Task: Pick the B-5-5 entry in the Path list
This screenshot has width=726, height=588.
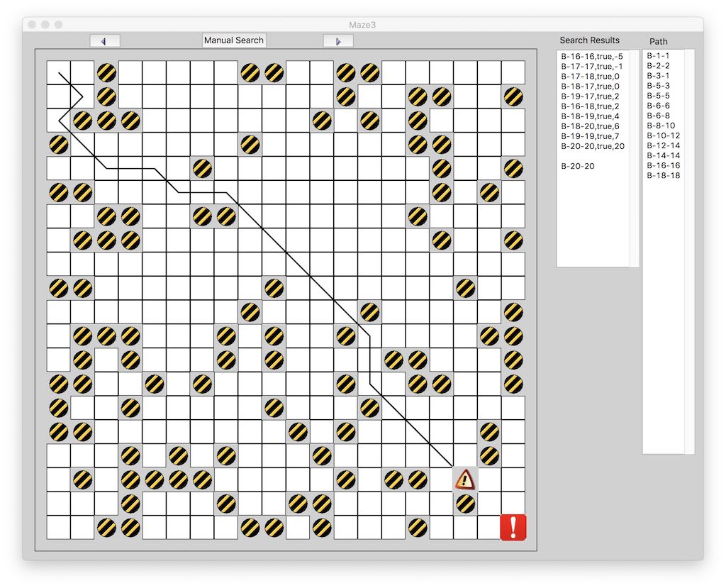Action: (x=659, y=96)
